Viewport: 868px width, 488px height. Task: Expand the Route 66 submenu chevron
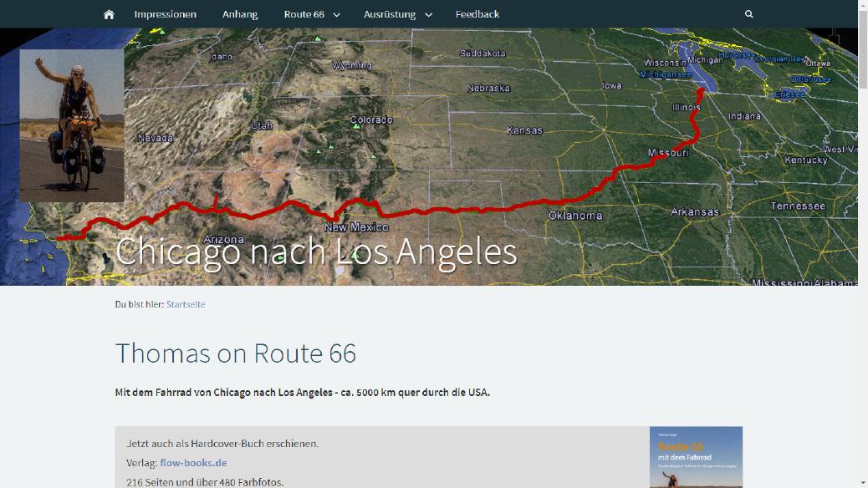(336, 15)
